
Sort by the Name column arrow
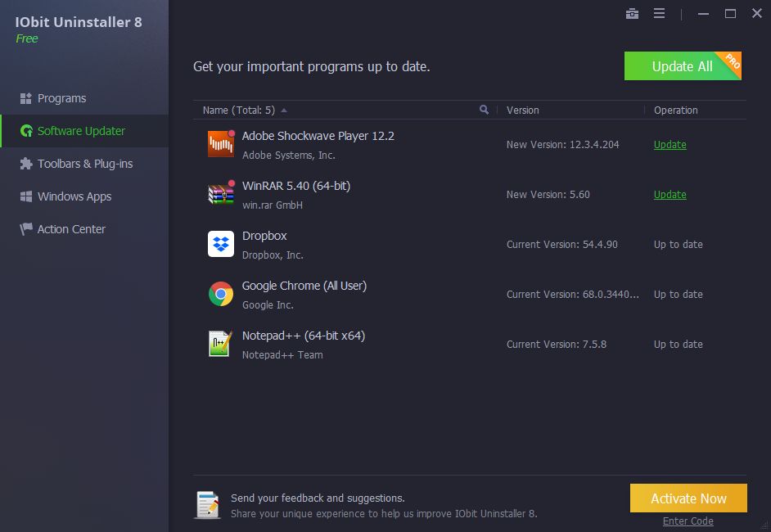click(284, 110)
